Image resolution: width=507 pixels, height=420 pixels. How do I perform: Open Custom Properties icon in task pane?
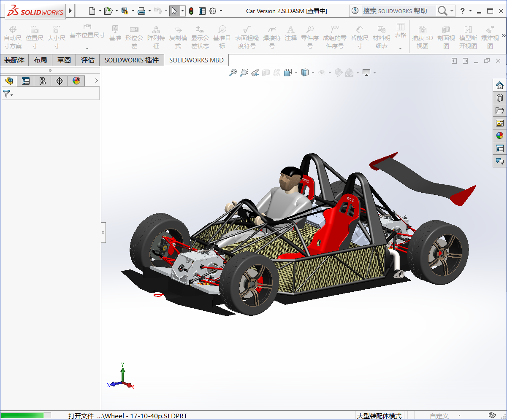point(500,148)
